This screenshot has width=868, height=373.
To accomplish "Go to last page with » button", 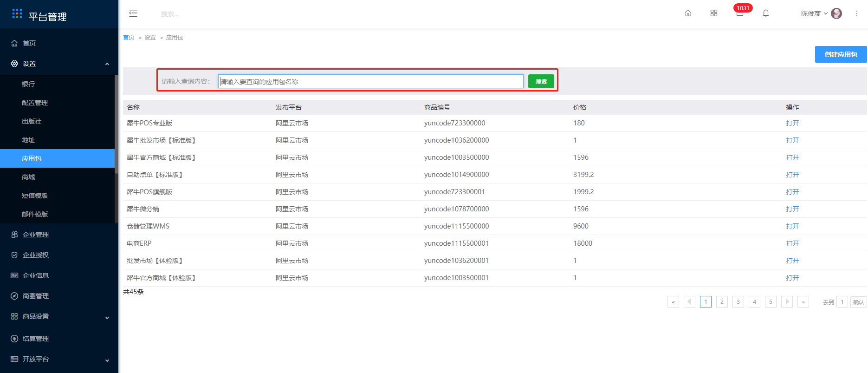I will click(803, 302).
